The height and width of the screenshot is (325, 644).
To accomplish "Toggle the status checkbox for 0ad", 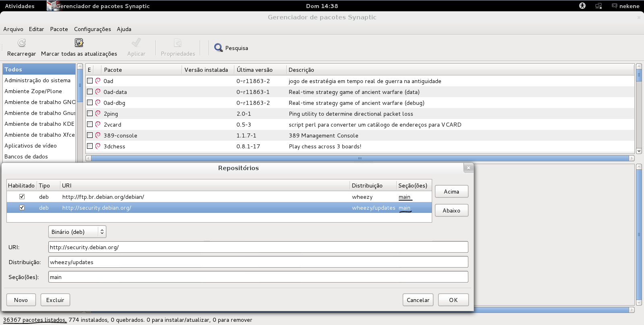I will point(90,81).
